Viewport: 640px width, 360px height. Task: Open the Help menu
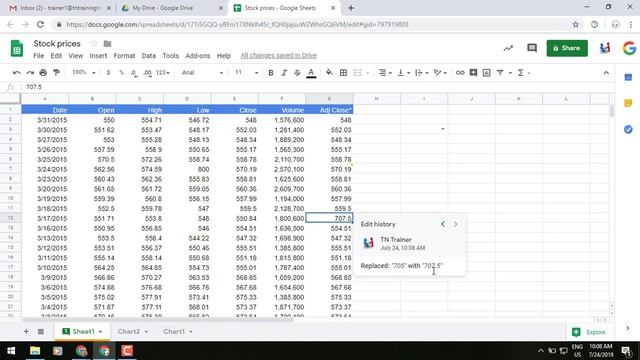tap(224, 56)
